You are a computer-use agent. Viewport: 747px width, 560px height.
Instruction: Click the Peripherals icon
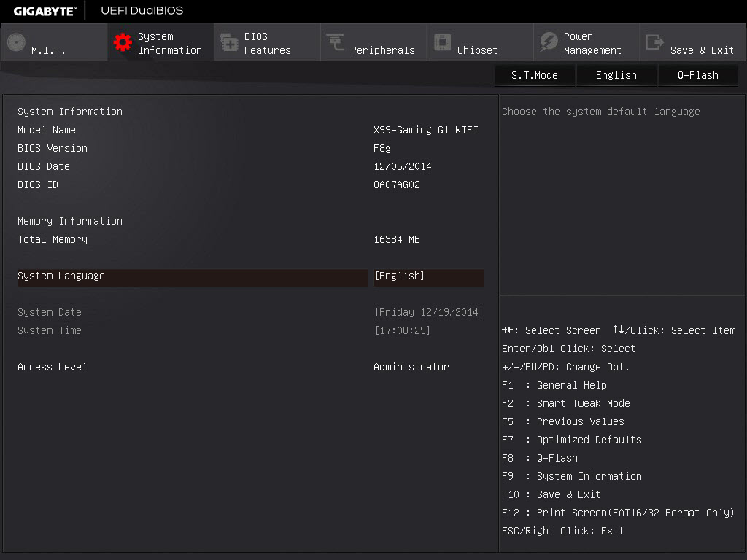(x=336, y=42)
